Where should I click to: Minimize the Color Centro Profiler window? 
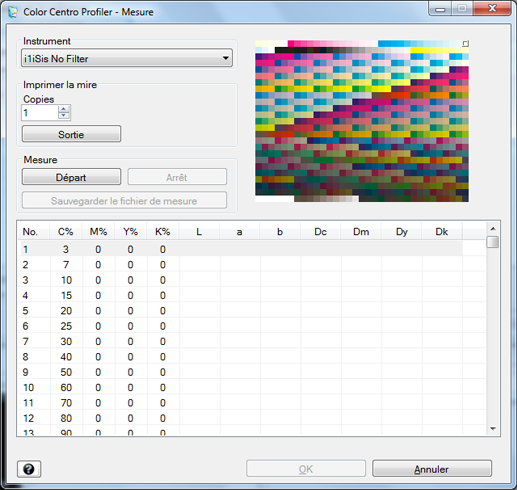point(440,9)
